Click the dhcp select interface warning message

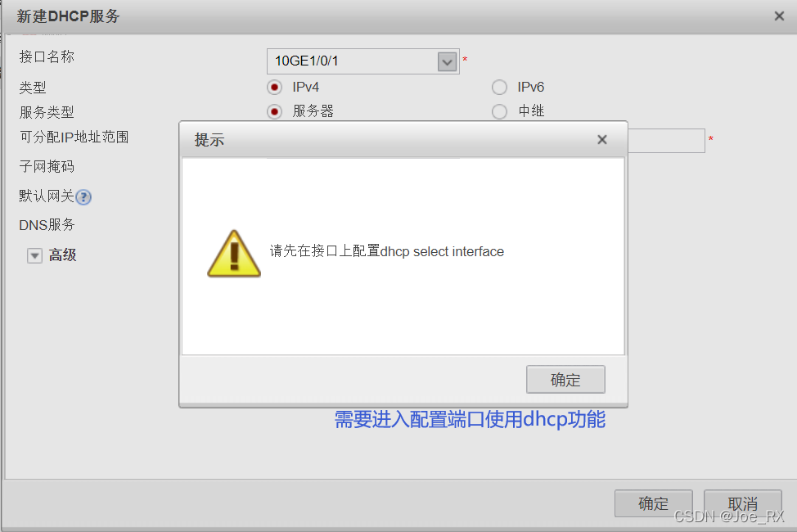click(387, 251)
